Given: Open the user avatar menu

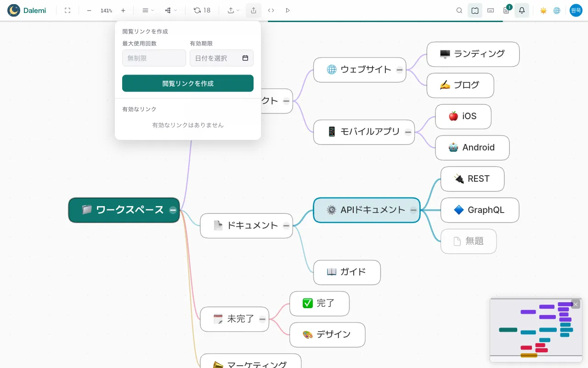Looking at the screenshot, I should tap(576, 10).
